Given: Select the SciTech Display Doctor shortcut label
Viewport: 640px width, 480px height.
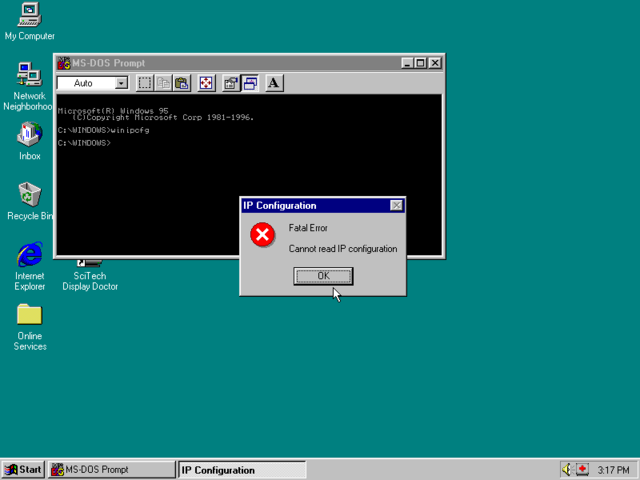Looking at the screenshot, I should click(x=90, y=281).
